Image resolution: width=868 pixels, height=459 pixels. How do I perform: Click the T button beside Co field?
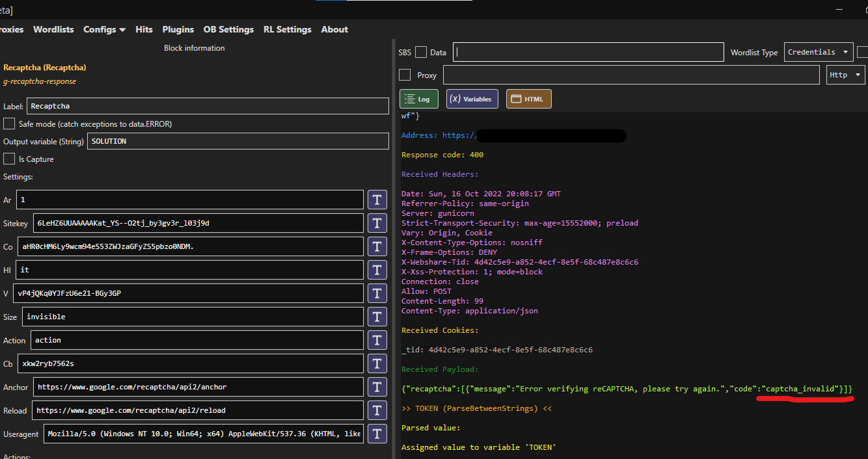[x=377, y=246]
